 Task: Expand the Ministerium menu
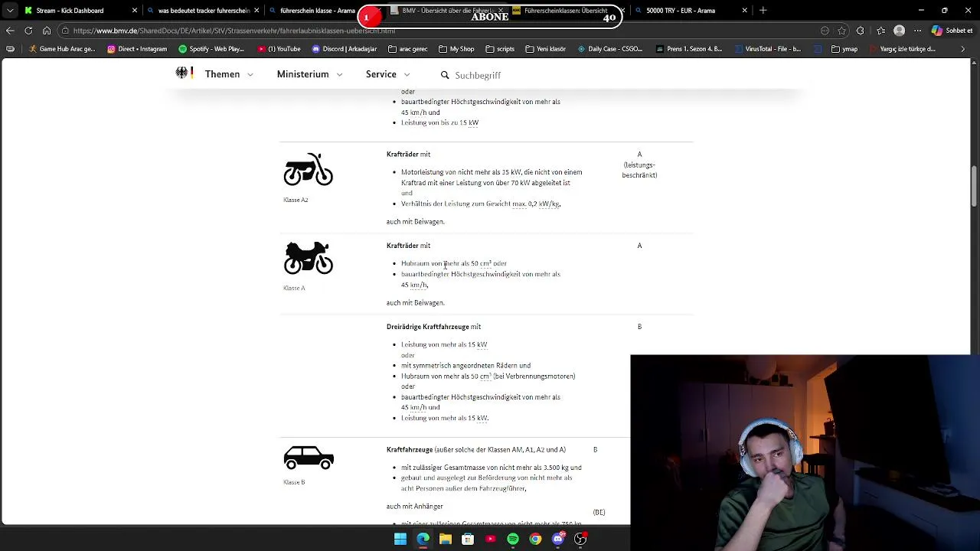tap(309, 74)
